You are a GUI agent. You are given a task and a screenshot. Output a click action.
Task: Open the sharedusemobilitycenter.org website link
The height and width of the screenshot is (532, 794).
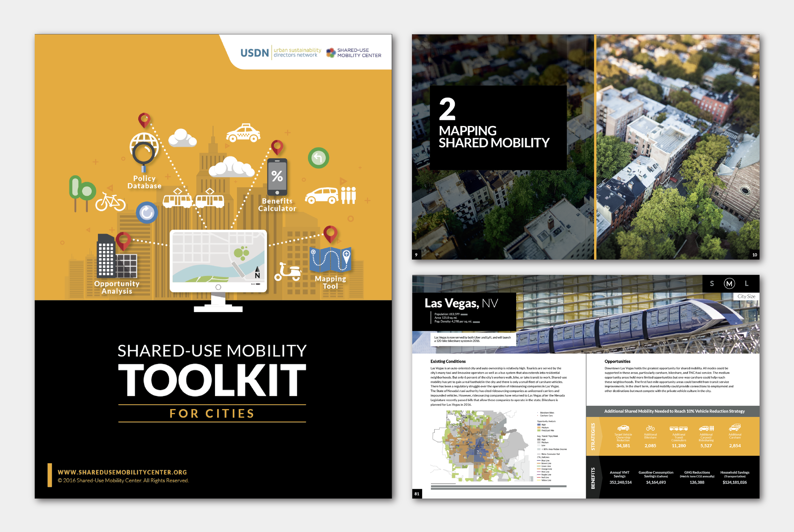click(122, 472)
